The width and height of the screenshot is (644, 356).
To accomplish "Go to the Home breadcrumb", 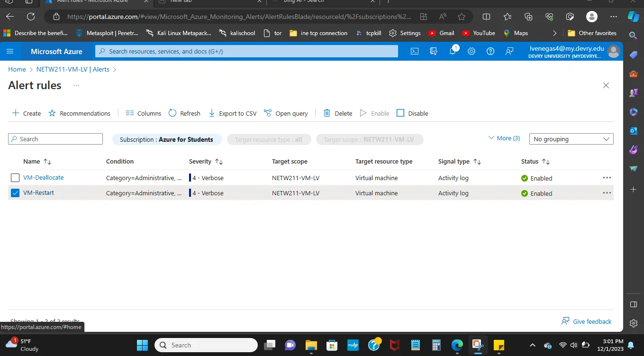I will [17, 69].
